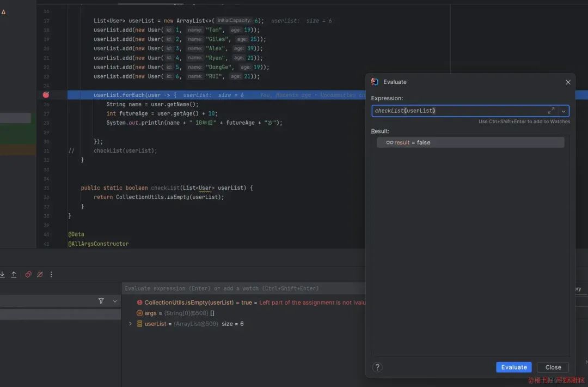Click the System.out.println statement
The height and width of the screenshot is (387, 588).
pos(194,123)
